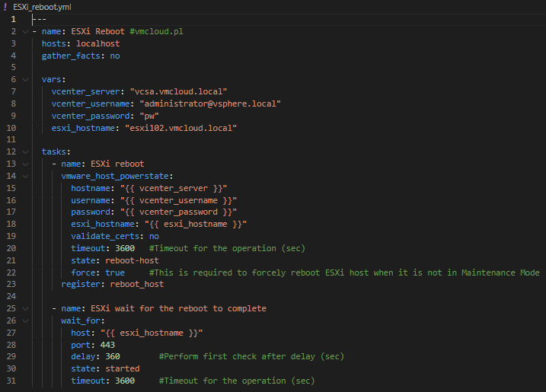546x392 pixels.
Task: Collapse the tasks section fold arrow
Action: [25, 151]
